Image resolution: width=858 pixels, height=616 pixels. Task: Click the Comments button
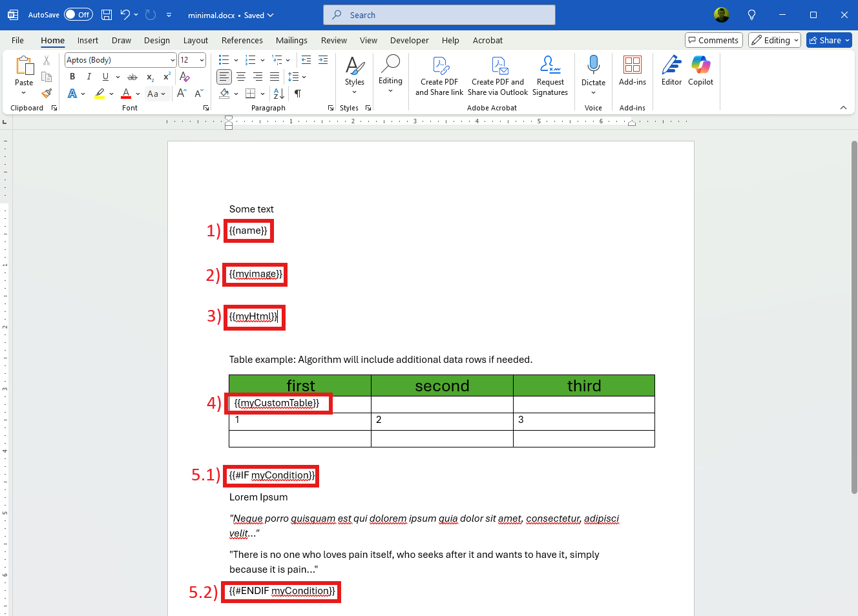(x=713, y=39)
